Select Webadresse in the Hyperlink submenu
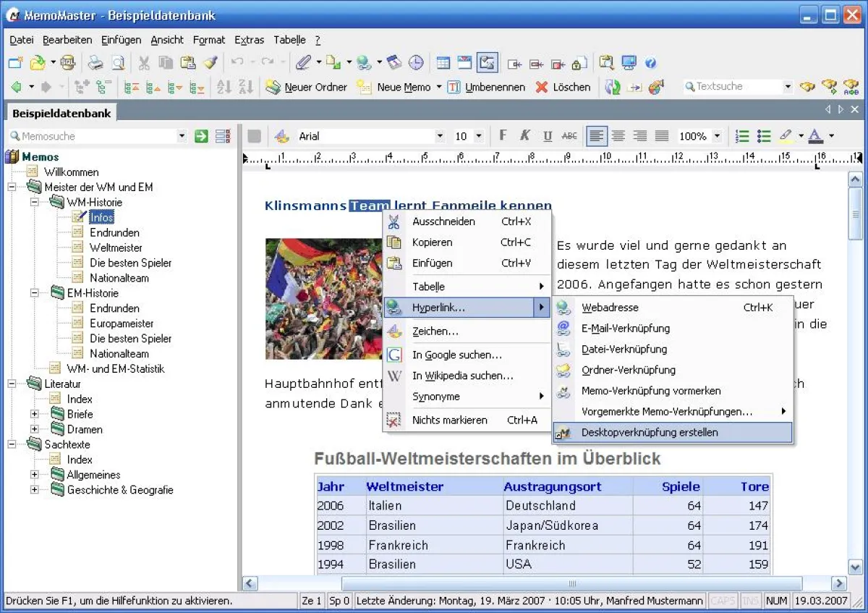The image size is (868, 613). tap(610, 307)
